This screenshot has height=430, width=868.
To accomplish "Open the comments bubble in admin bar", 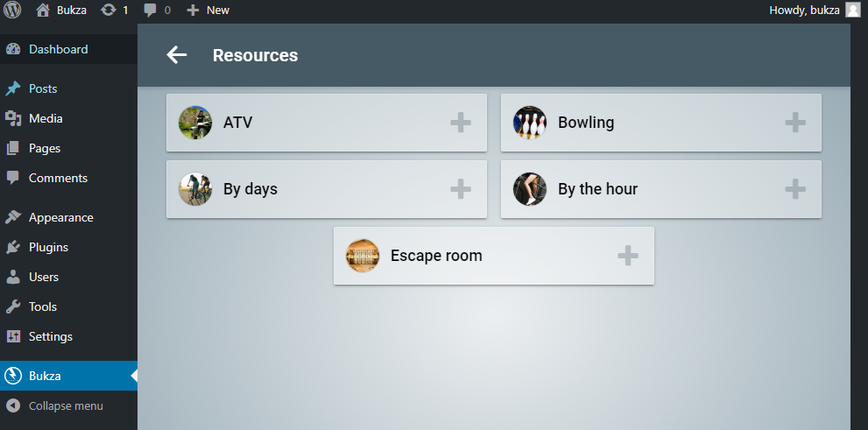I will [x=157, y=11].
